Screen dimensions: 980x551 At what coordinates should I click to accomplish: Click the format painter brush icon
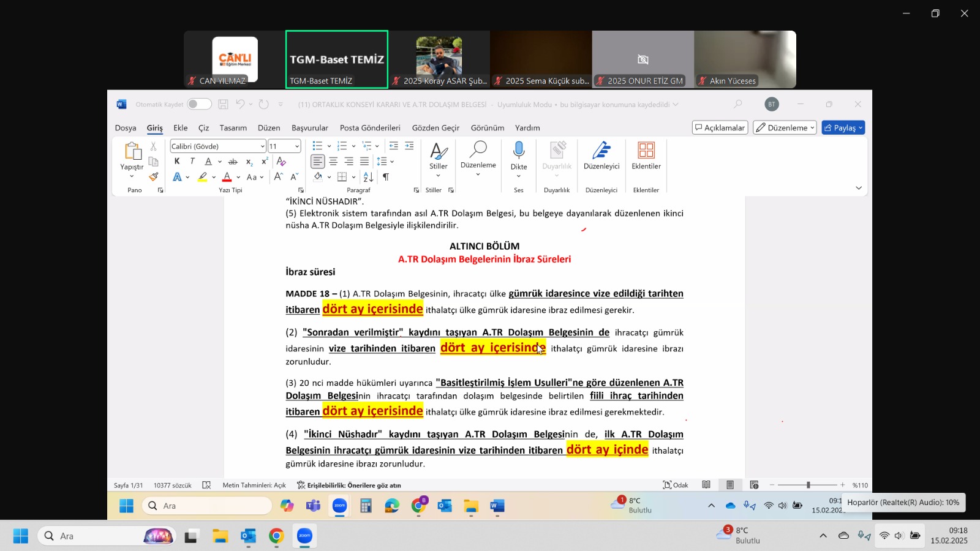pos(154,177)
